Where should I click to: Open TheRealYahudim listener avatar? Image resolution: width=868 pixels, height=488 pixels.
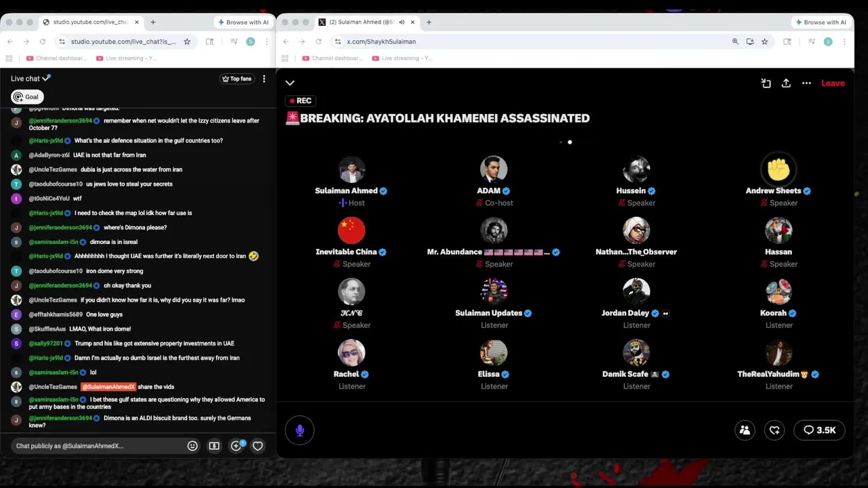pyautogui.click(x=778, y=352)
